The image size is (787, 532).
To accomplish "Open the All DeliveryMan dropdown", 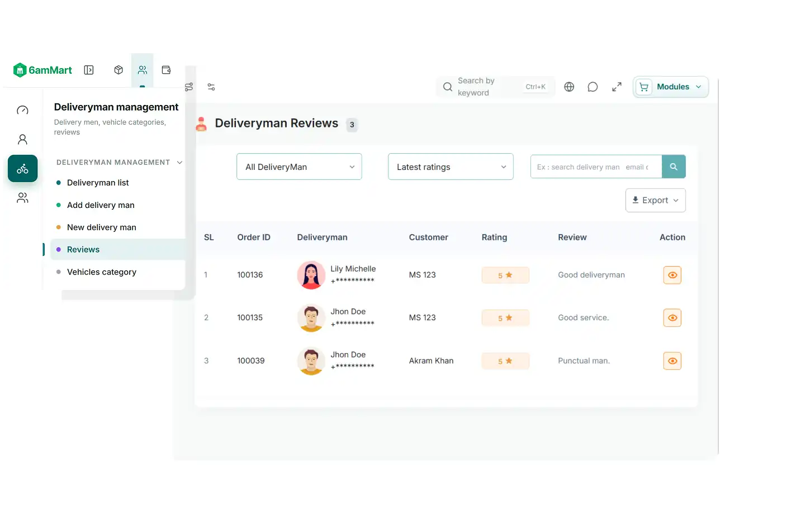I will [x=299, y=167].
